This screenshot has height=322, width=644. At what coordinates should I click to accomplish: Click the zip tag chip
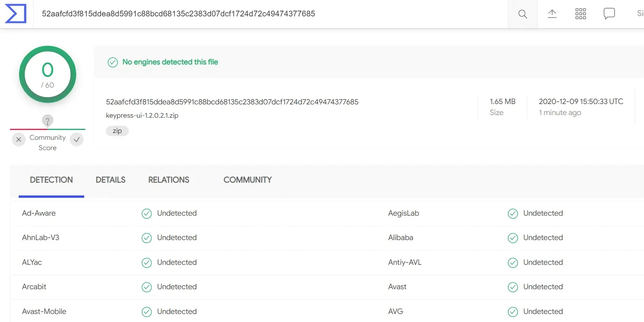[117, 131]
